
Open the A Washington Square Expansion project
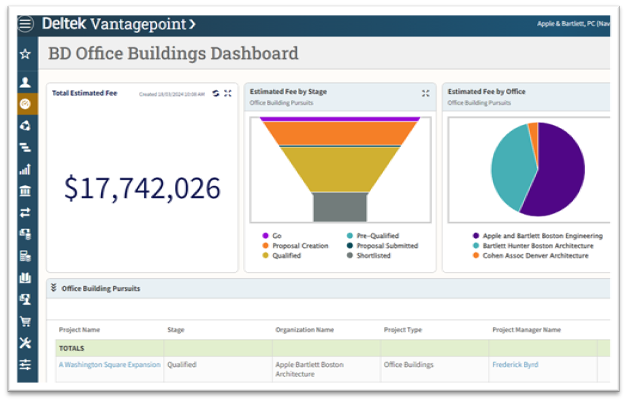point(109,365)
